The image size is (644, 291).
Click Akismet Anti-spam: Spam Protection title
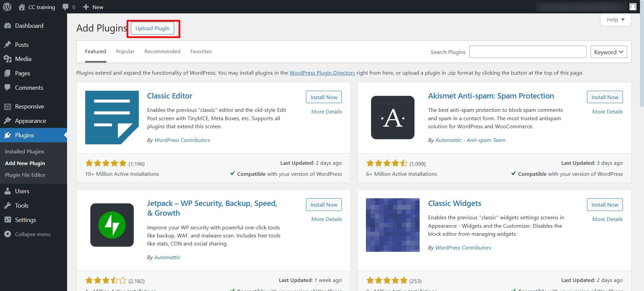click(x=491, y=96)
